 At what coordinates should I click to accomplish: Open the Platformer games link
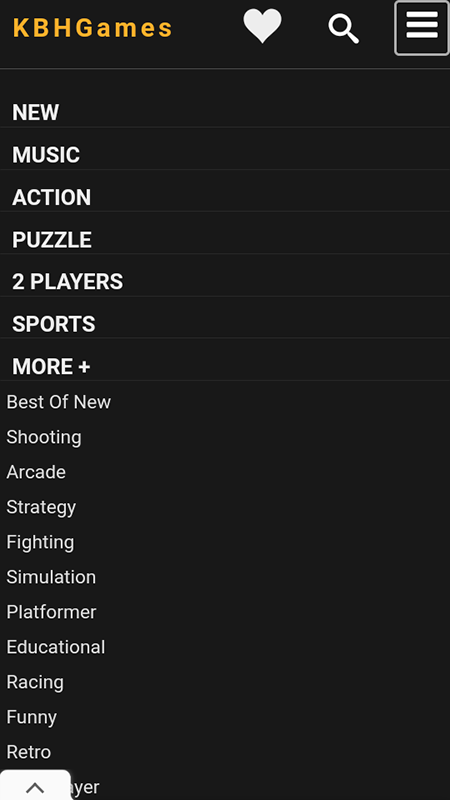51,612
